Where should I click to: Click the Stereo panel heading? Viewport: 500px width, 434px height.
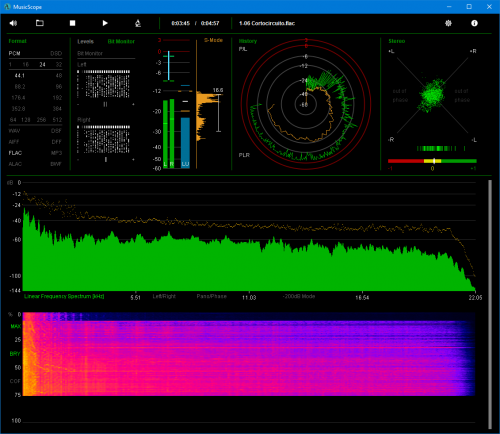pyautogui.click(x=397, y=41)
